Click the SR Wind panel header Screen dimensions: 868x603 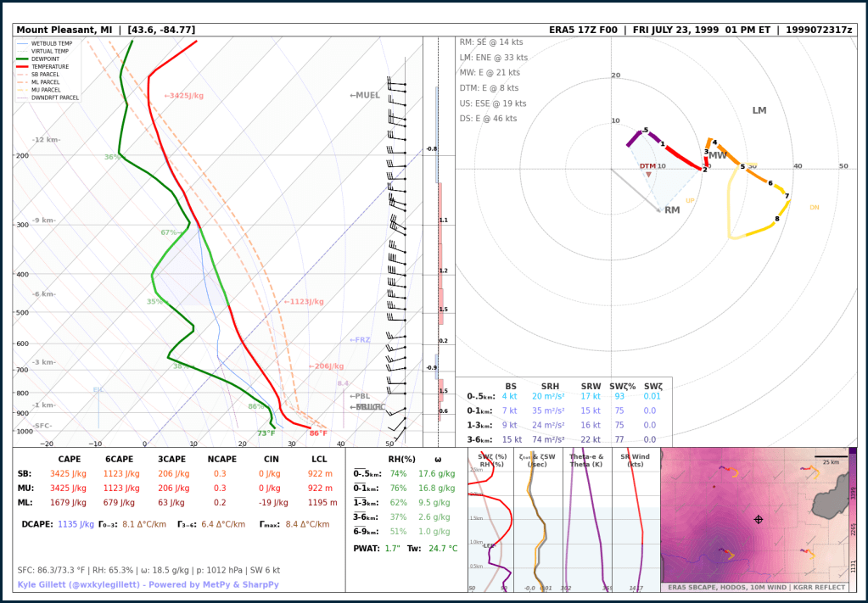636,461
